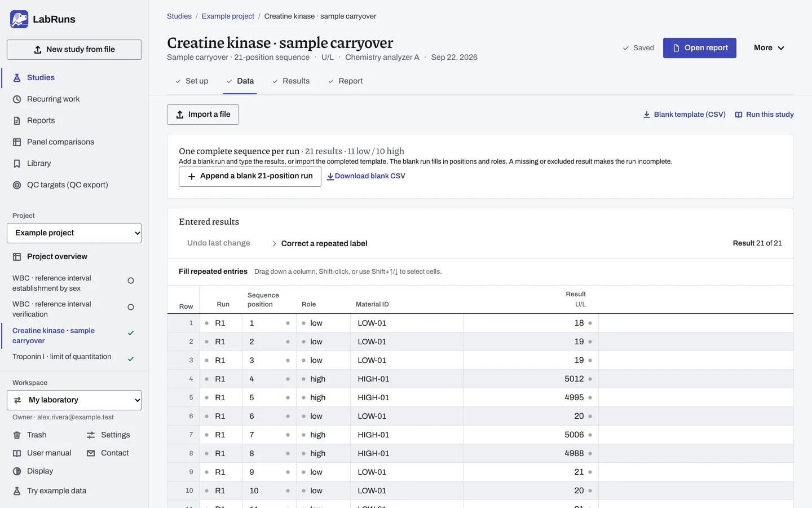812x508 pixels.
Task: Click the LabRuns logo icon
Action: point(19,19)
